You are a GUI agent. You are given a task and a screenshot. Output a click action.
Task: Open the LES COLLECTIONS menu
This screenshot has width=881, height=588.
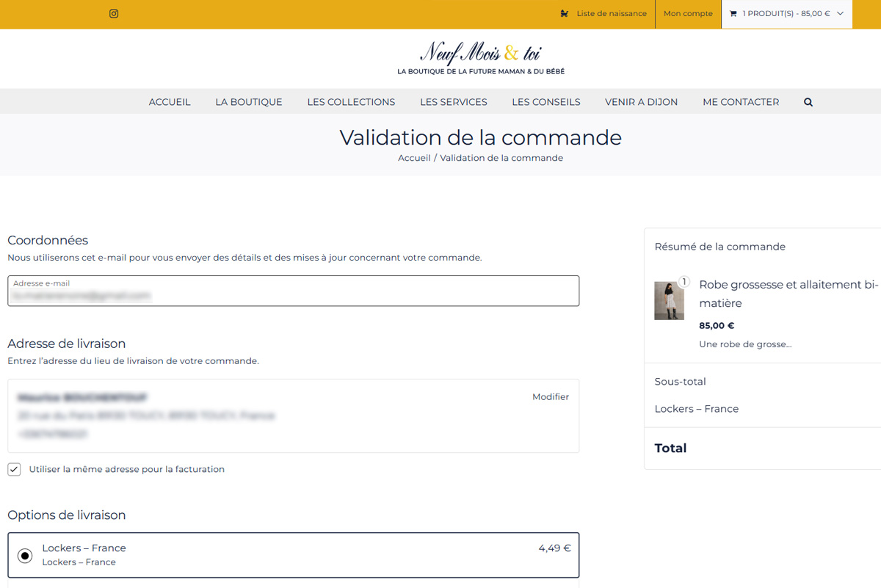[351, 102]
